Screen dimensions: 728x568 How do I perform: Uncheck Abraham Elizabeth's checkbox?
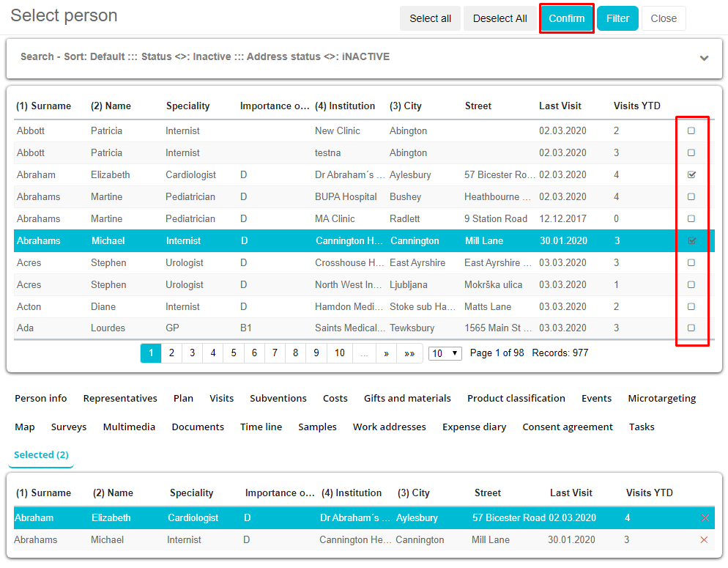[691, 175]
